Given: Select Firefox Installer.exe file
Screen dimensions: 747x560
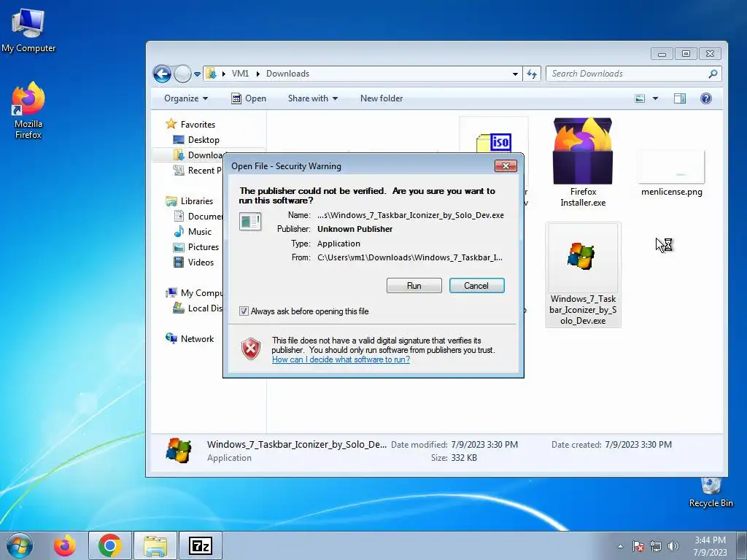Looking at the screenshot, I should (x=583, y=162).
